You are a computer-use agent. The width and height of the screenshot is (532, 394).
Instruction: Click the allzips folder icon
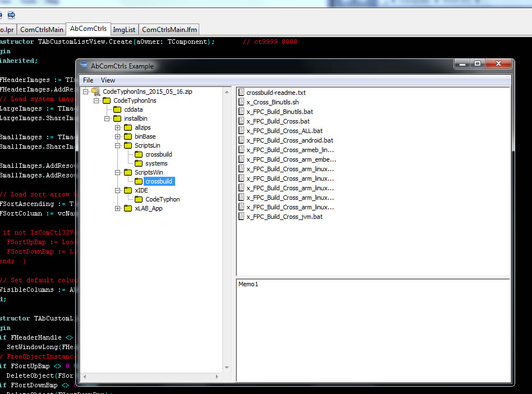pos(128,127)
